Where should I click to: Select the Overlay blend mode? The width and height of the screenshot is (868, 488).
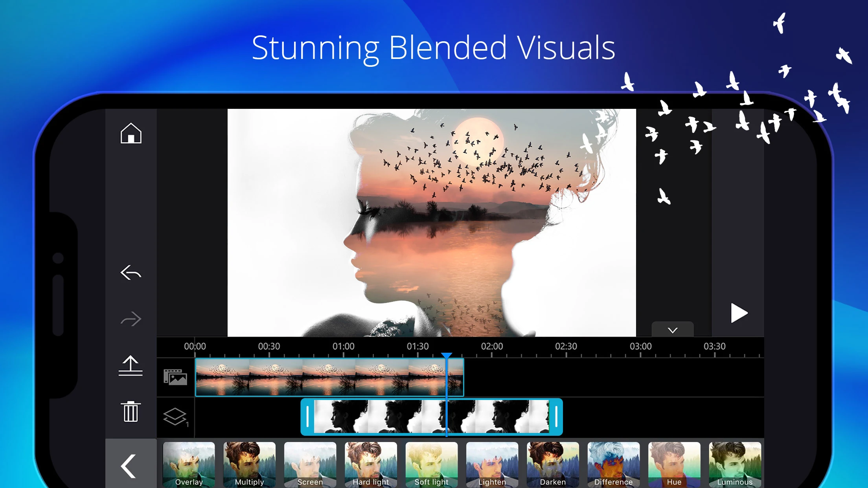coord(189,464)
